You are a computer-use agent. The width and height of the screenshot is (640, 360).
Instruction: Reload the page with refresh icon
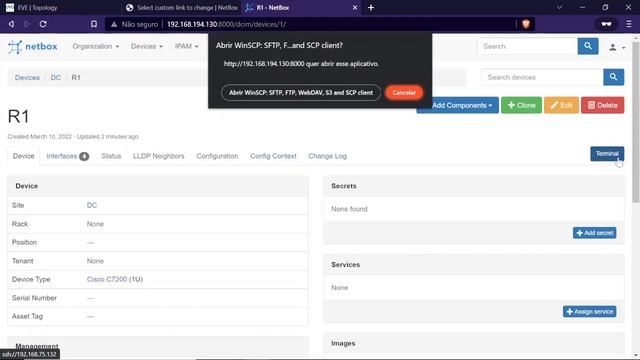43,24
